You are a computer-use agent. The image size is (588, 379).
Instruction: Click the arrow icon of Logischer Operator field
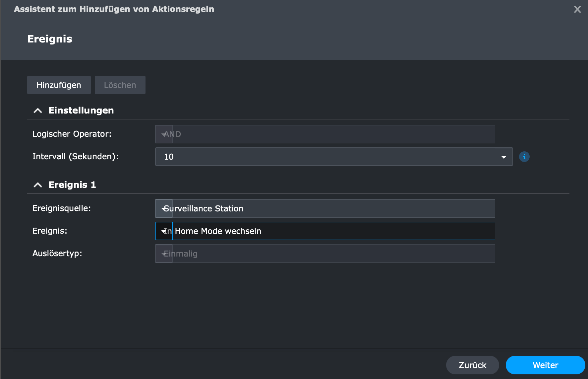[164, 134]
